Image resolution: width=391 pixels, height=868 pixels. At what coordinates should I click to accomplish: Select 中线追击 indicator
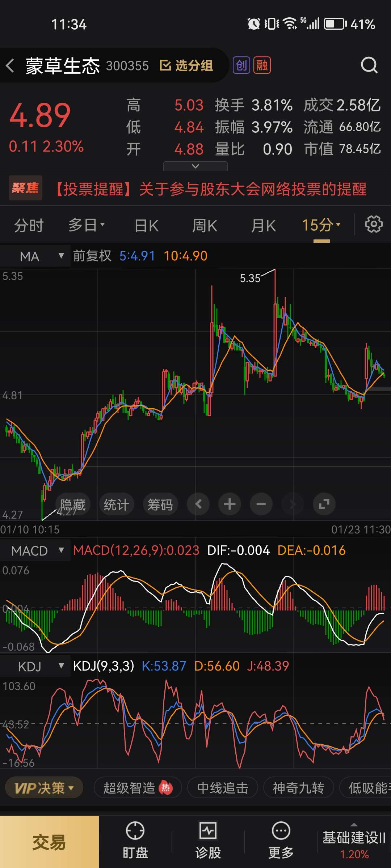223,788
